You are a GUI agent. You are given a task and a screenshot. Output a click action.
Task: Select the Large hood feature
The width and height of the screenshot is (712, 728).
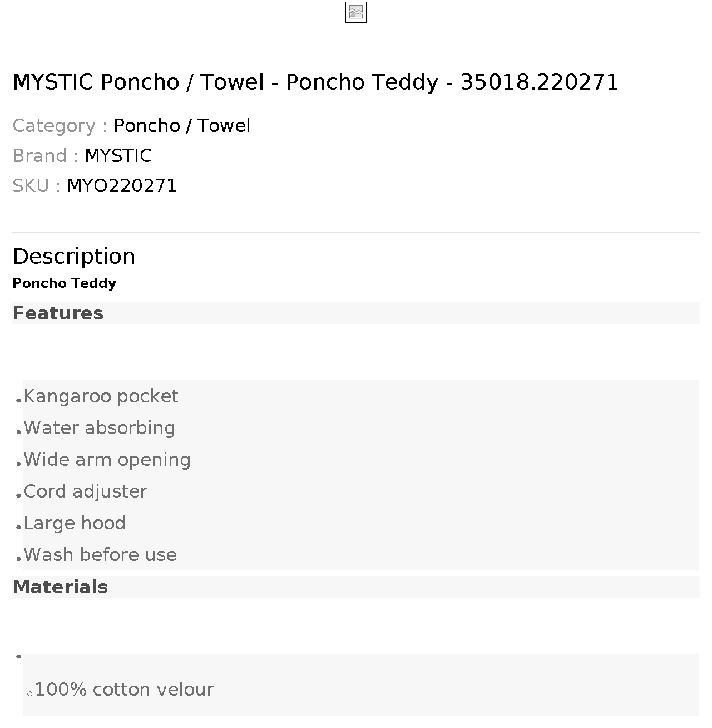coord(75,523)
